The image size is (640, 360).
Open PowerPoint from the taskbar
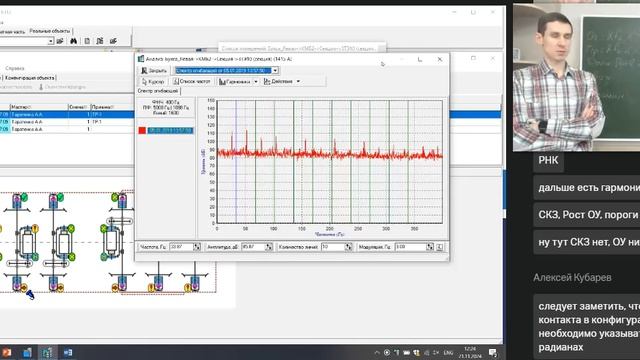pyautogui.click(x=6, y=353)
